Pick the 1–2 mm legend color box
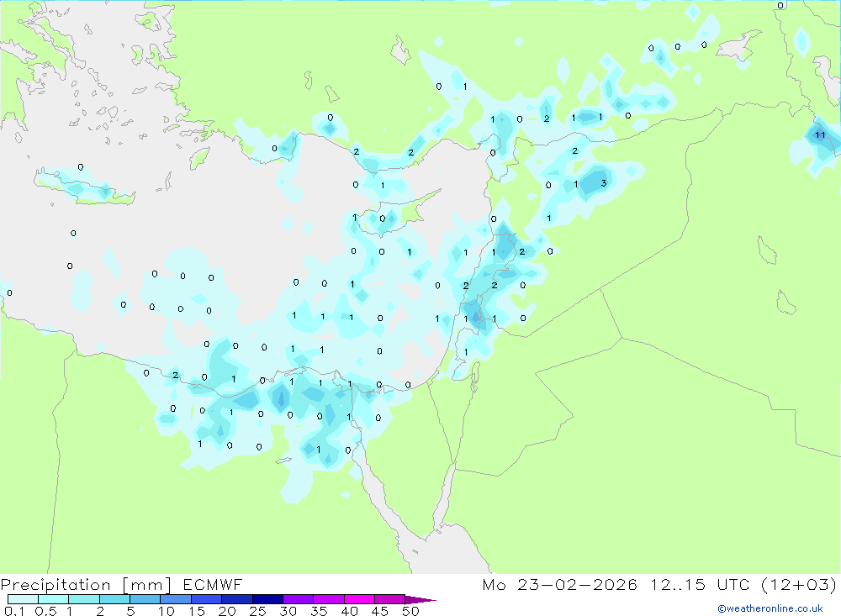The image size is (841, 616). pyautogui.click(x=84, y=599)
